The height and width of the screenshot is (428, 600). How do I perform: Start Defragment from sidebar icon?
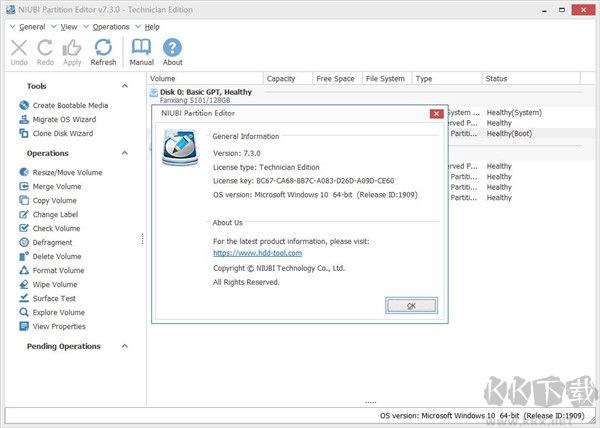coord(24,242)
